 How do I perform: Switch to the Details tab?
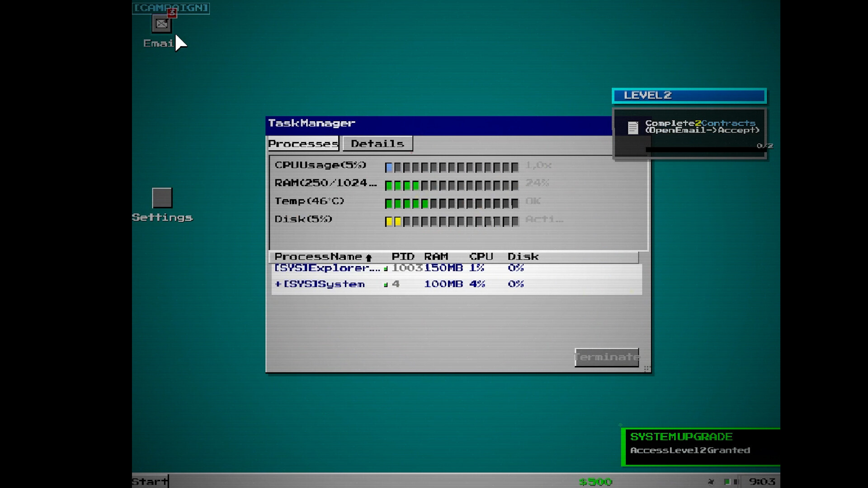click(x=377, y=144)
